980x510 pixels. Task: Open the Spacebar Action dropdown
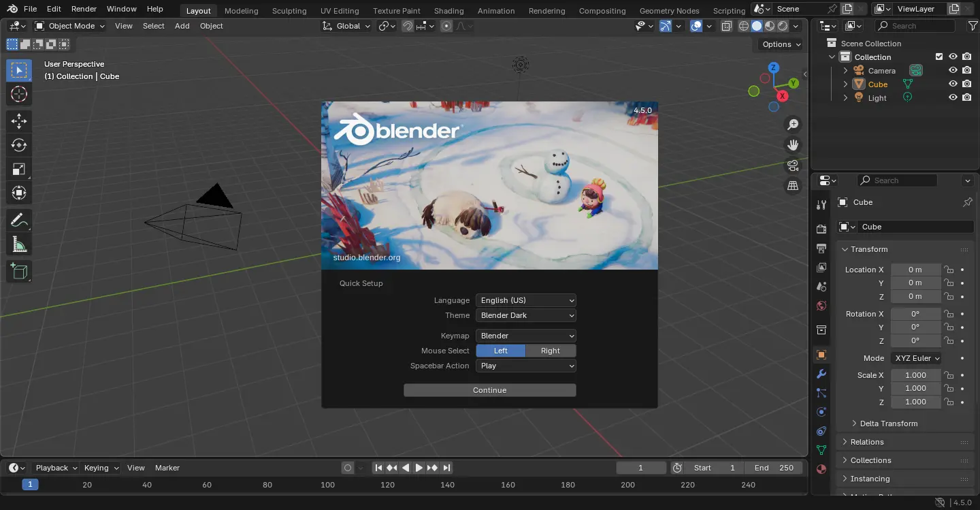(x=526, y=366)
